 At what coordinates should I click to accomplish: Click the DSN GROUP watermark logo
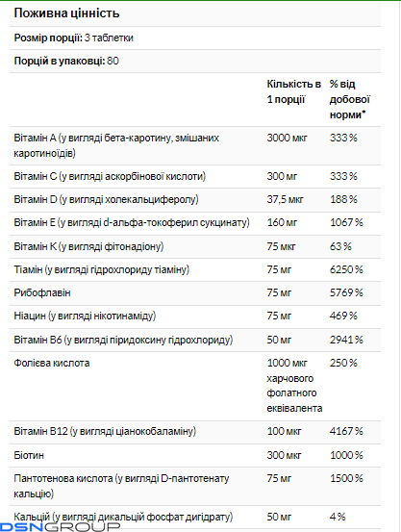click(x=60, y=527)
